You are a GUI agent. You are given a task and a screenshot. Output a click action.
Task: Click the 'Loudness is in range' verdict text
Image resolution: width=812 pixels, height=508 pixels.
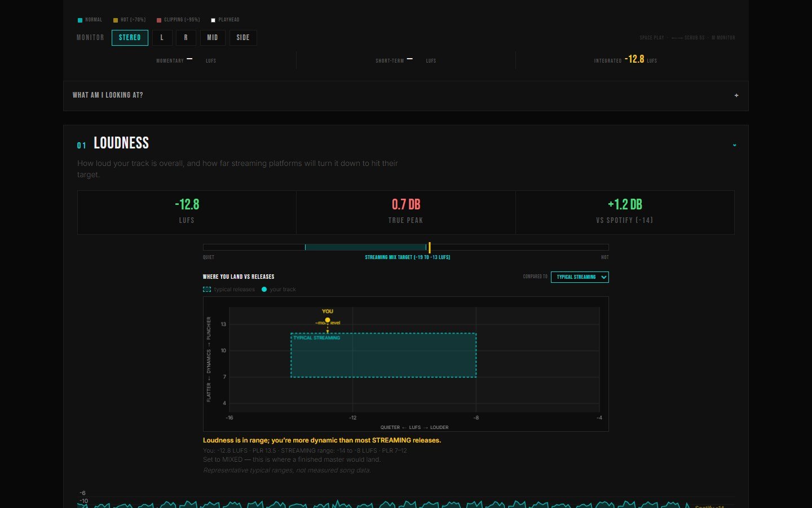pos(322,440)
